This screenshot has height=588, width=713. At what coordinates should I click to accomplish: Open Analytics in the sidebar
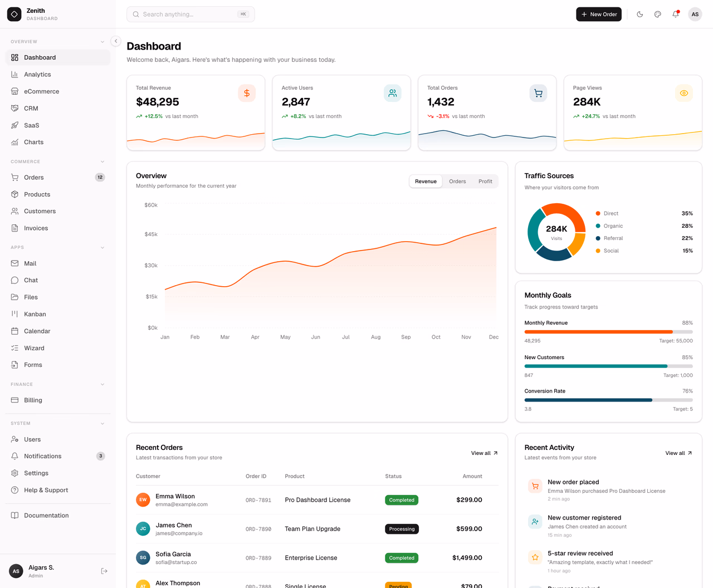click(x=58, y=75)
